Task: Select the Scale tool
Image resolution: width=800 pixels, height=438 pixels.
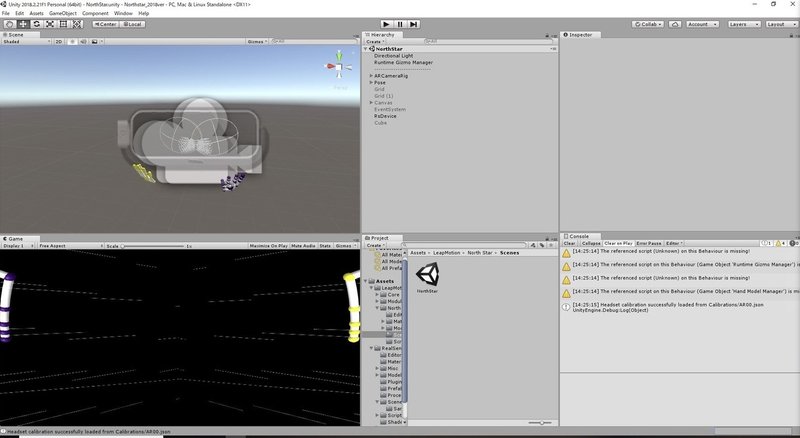Action: [x=50, y=24]
